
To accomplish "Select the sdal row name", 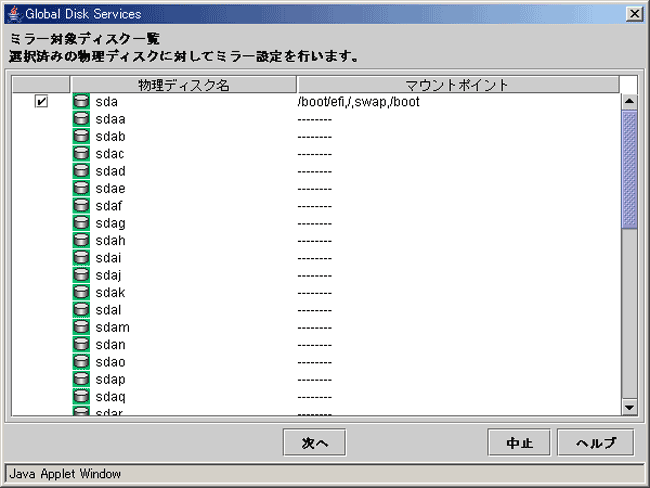I will (x=108, y=310).
